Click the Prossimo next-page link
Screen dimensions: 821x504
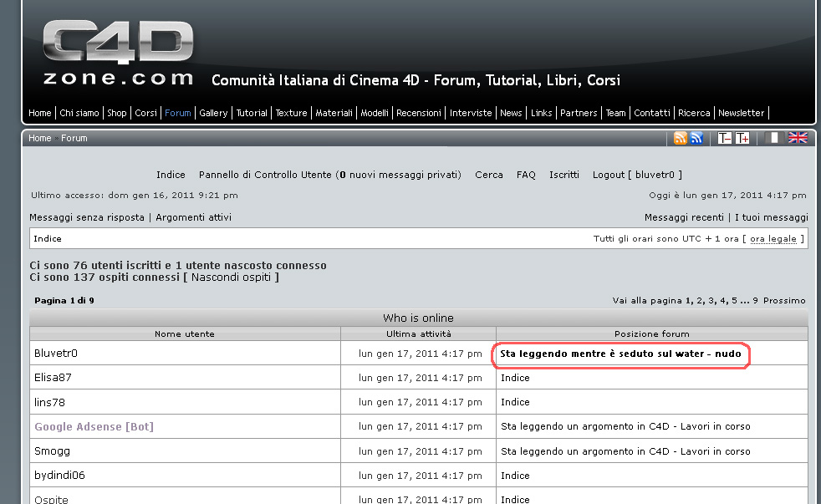click(x=784, y=300)
